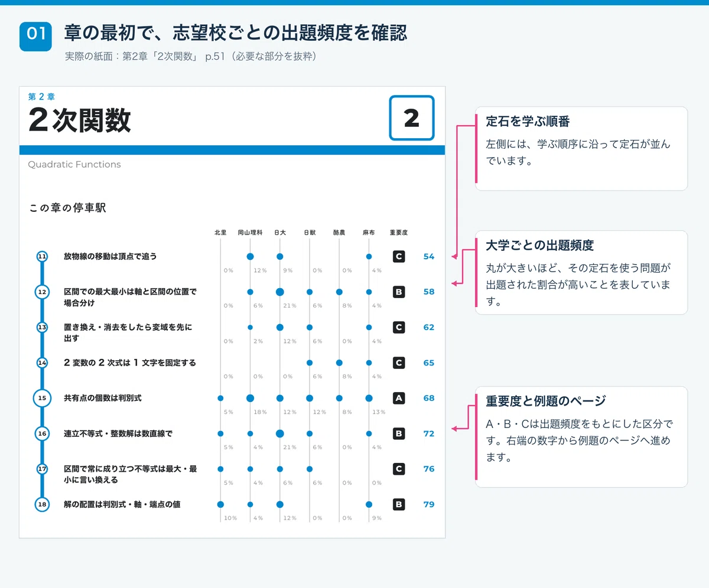
Task: Click the 重要度 column header
Action: (399, 233)
